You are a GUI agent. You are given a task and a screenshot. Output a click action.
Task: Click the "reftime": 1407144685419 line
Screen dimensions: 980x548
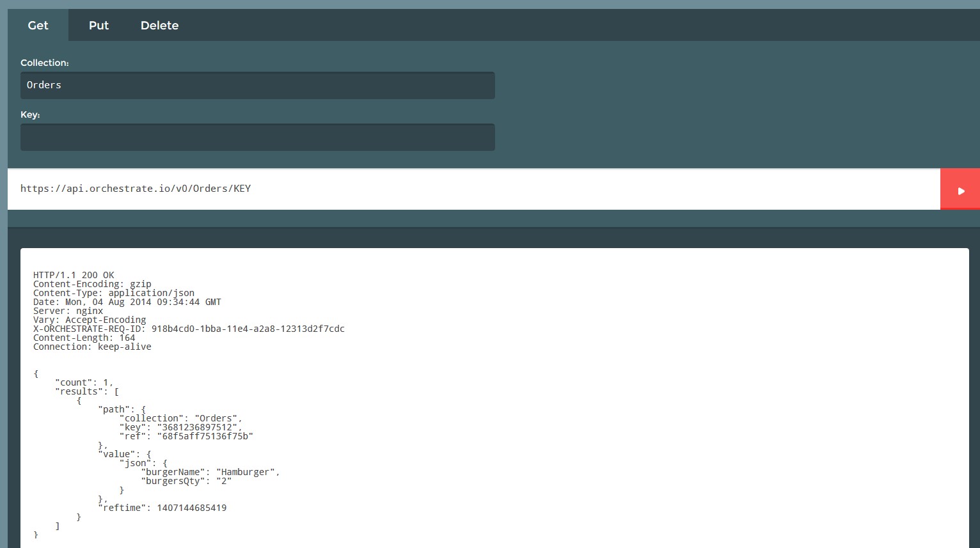point(162,508)
